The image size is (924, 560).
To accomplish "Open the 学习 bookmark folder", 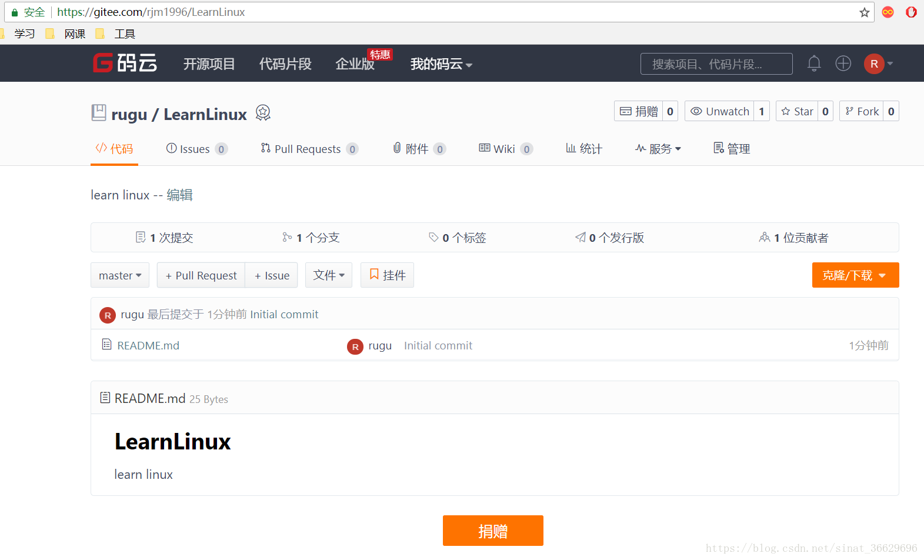I will (24, 34).
